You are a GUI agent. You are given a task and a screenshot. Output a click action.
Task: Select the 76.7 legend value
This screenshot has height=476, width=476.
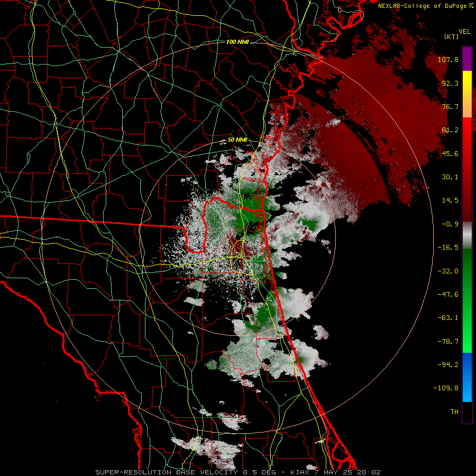pyautogui.click(x=450, y=106)
